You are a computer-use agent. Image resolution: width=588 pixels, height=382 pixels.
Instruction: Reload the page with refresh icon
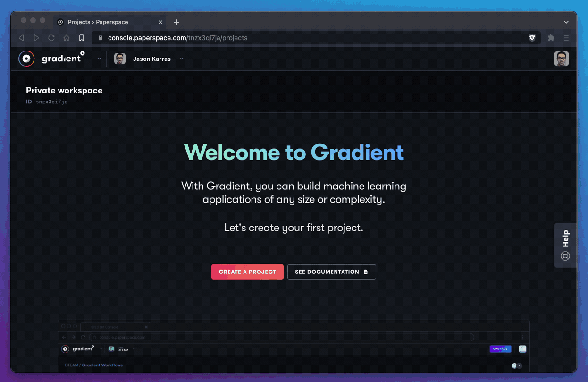[51, 38]
